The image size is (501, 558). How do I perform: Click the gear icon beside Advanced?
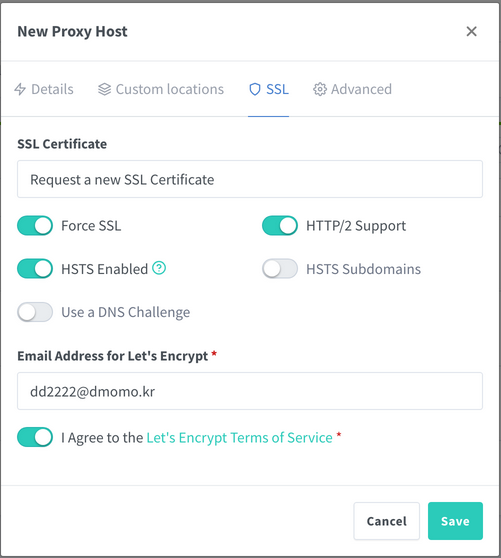coord(320,89)
